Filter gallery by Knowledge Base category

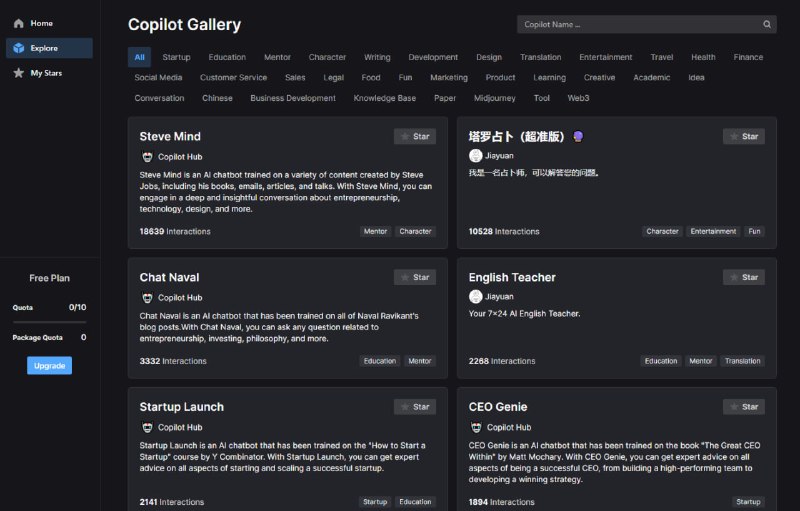pyautogui.click(x=384, y=98)
